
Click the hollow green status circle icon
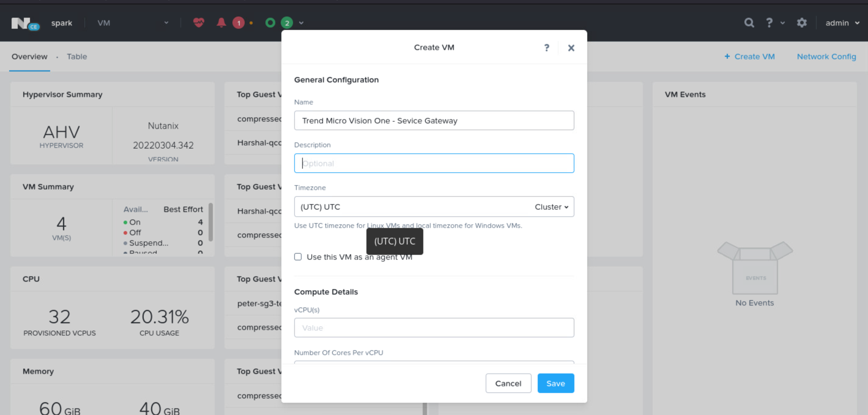(x=270, y=23)
